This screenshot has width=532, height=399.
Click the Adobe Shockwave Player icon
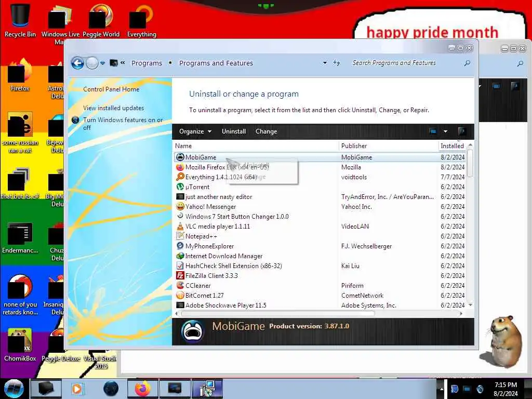pos(180,305)
